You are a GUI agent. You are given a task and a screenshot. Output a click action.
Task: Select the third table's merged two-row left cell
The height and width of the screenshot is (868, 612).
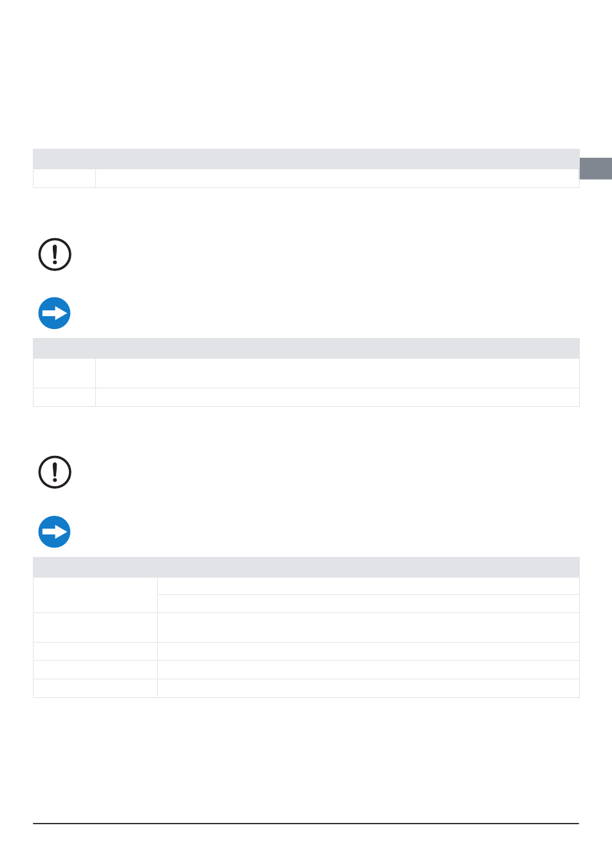95,595
